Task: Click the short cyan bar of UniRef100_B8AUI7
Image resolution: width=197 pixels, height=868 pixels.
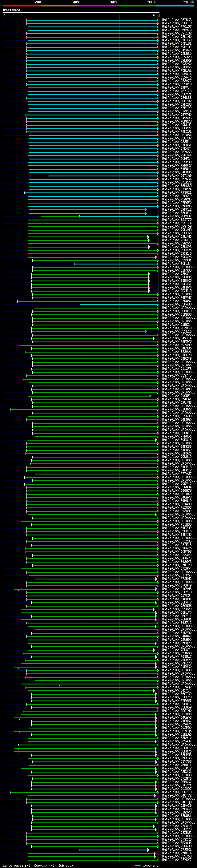Action: (87, 213)
